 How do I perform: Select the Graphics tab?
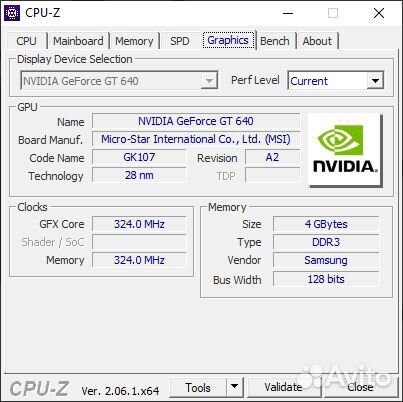click(x=228, y=40)
